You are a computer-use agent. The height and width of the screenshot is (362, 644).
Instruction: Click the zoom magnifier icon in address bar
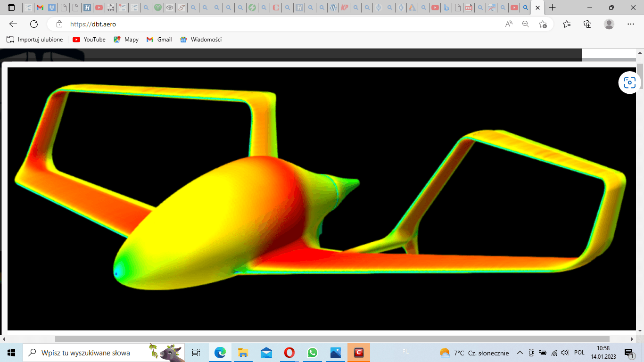pyautogui.click(x=526, y=24)
